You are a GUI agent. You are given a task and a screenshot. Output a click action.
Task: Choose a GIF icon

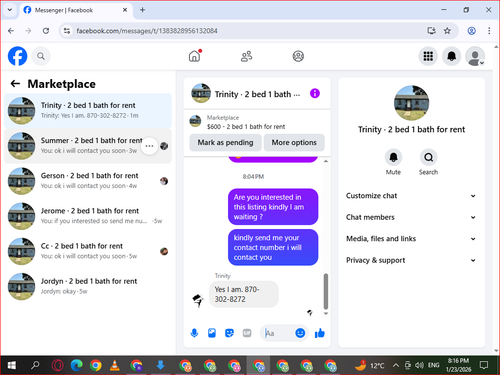pos(247,333)
